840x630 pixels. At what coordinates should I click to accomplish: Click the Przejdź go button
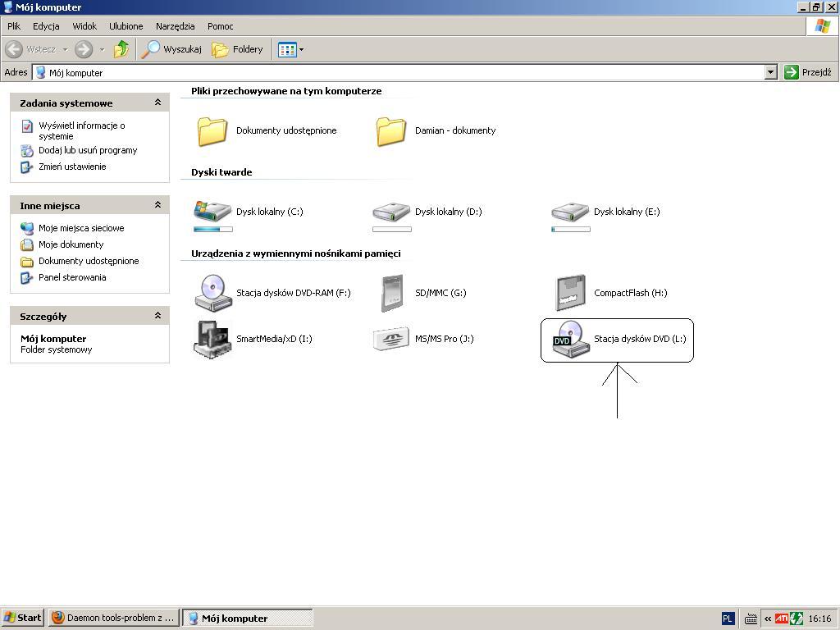(808, 72)
